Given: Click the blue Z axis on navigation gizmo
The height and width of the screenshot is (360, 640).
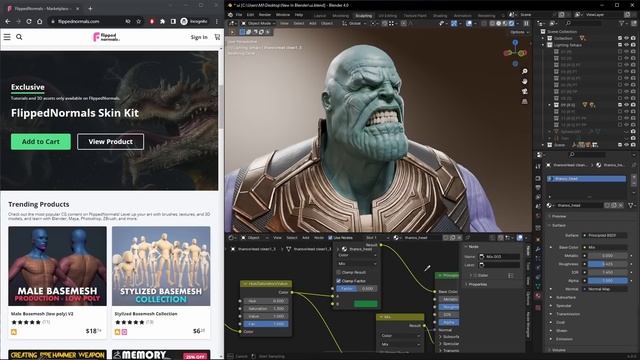Looking at the screenshot, I should [x=515, y=42].
